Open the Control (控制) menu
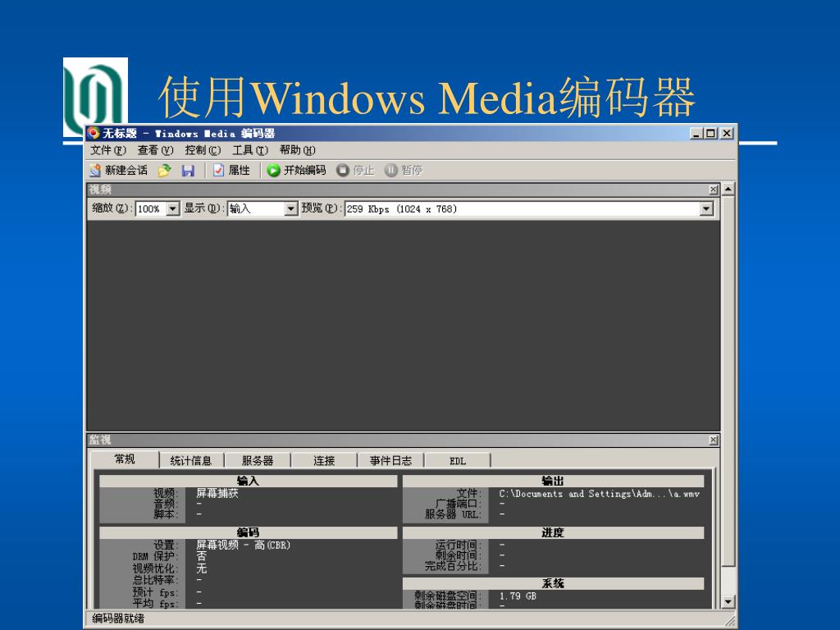This screenshot has width=840, height=630. pos(203,150)
